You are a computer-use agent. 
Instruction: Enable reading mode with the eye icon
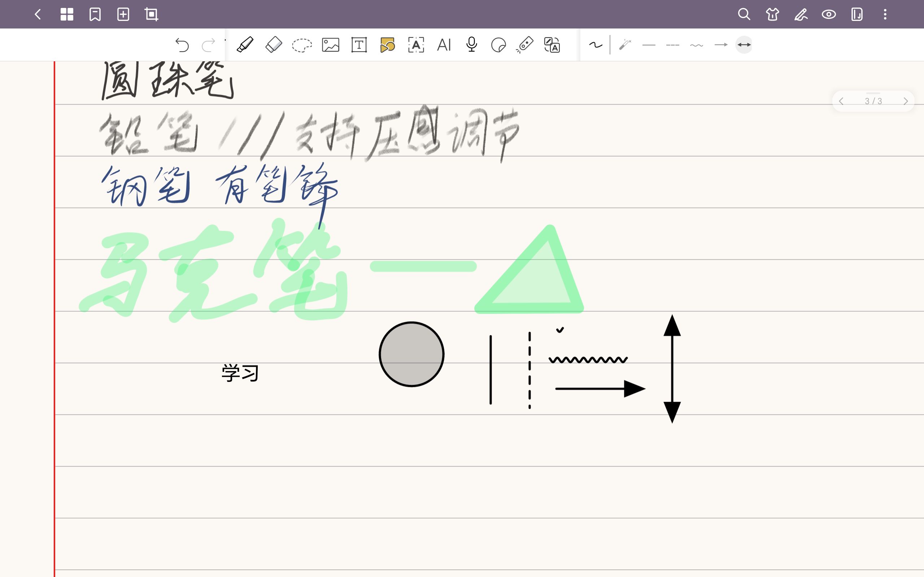pos(829,14)
